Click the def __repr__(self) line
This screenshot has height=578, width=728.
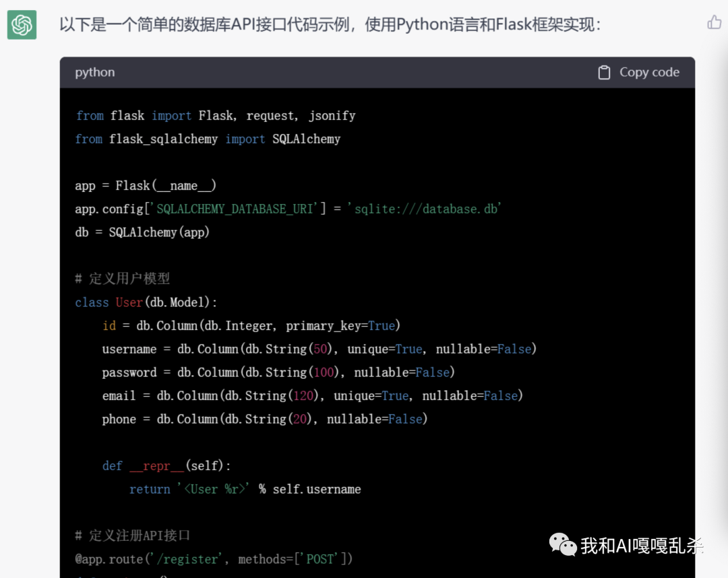166,465
